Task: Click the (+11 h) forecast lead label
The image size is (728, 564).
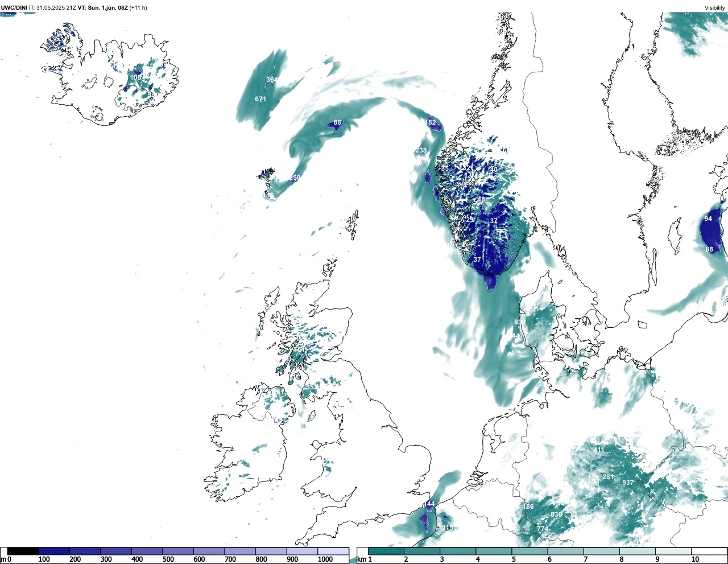Action: [139, 8]
